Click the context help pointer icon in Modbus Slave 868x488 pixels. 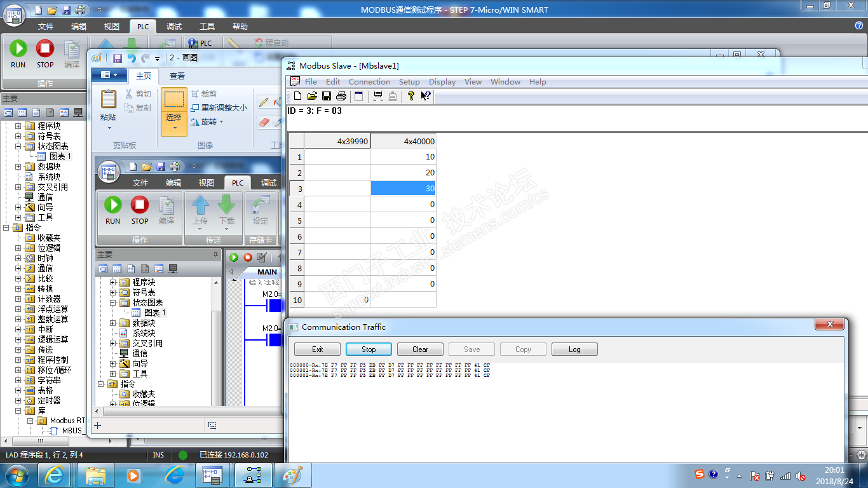click(426, 96)
